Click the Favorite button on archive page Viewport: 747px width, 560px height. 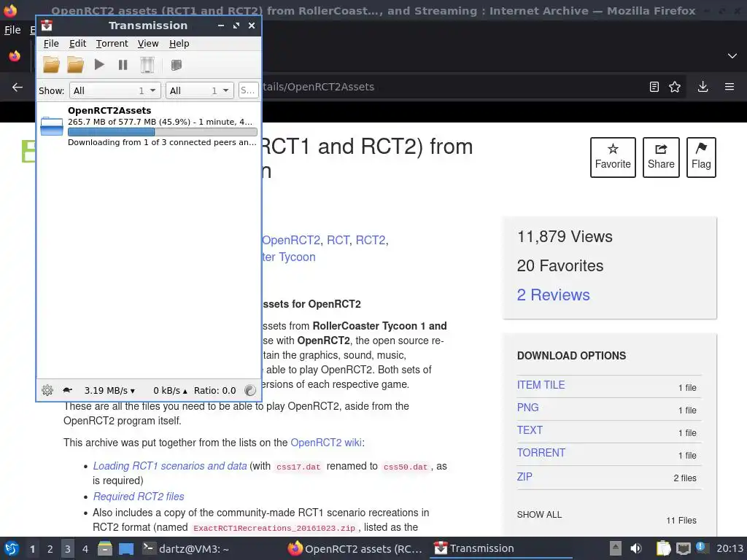tap(613, 157)
